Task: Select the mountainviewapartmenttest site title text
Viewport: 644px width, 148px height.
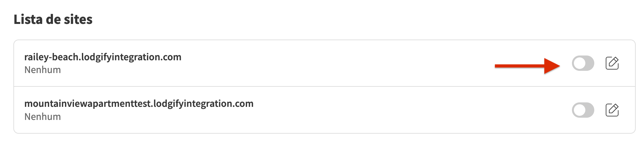Action: pos(139,104)
